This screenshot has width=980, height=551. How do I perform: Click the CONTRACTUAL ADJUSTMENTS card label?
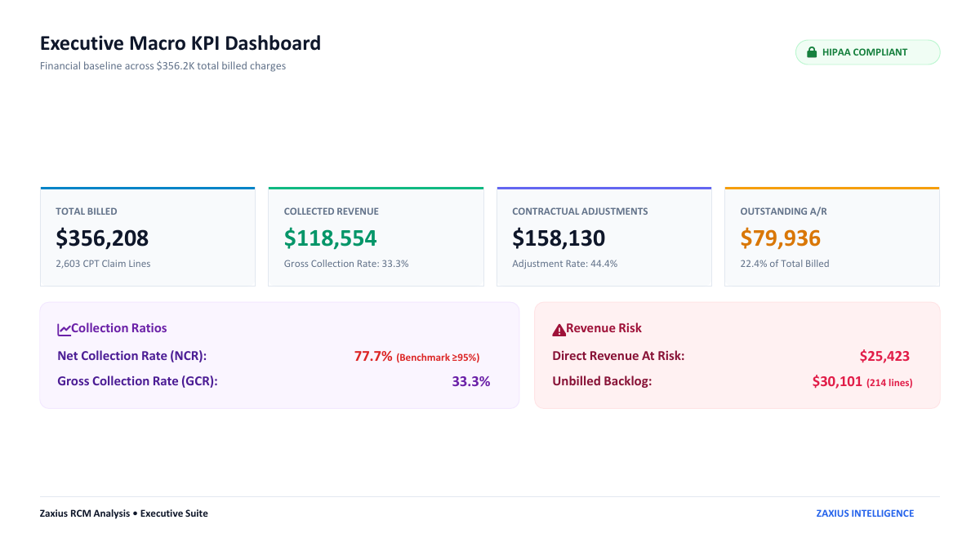coord(580,211)
